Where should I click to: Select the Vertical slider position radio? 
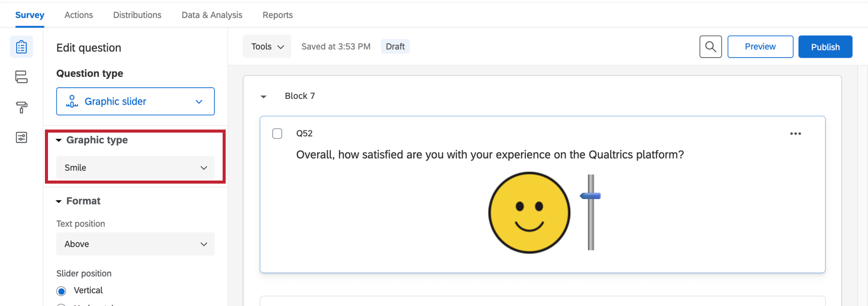click(x=62, y=291)
